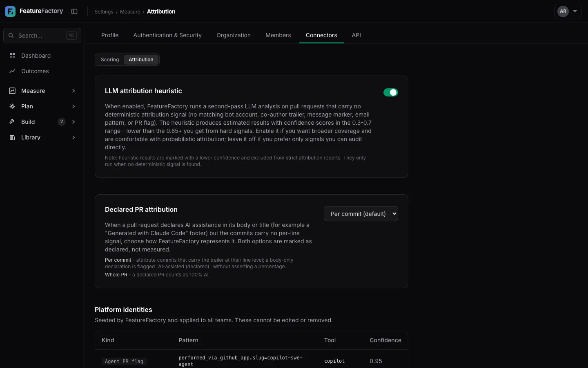Select the Connectors tab

[x=321, y=35]
